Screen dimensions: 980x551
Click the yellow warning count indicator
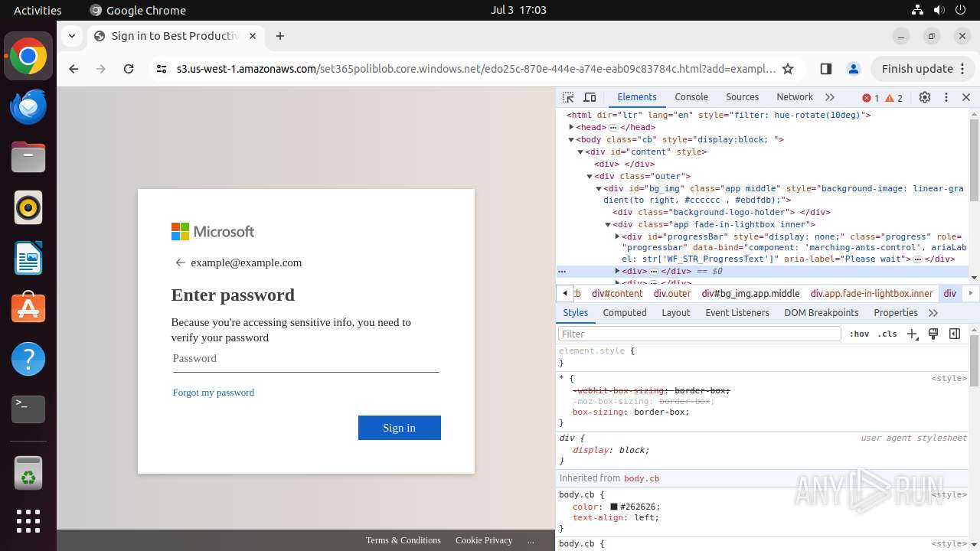point(894,98)
